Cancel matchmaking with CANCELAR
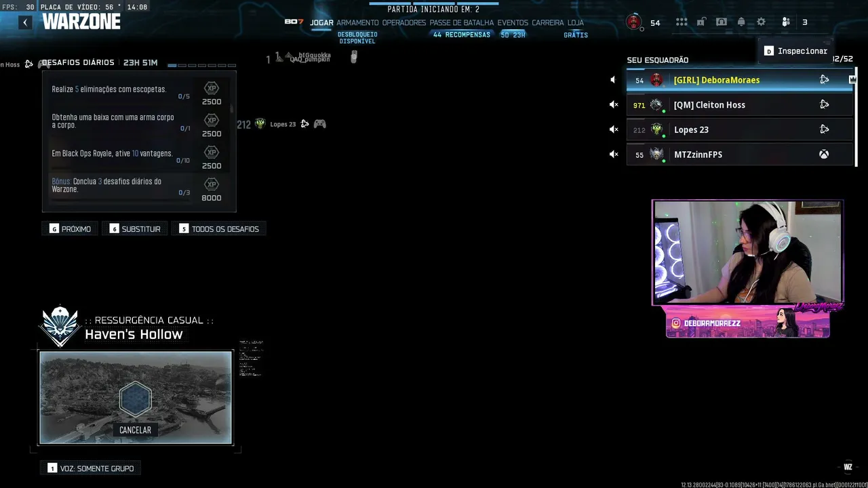Viewport: 868px width, 488px height. tap(135, 430)
